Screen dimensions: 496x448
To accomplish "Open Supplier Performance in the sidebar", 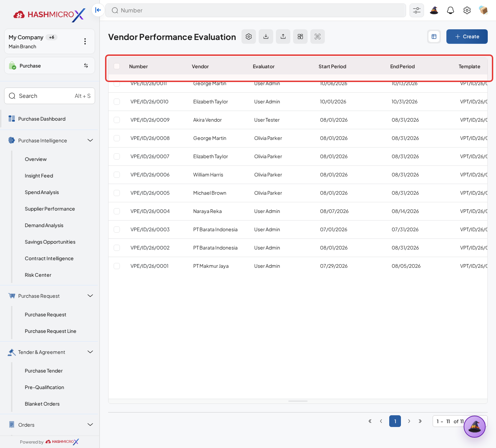I will pos(50,209).
